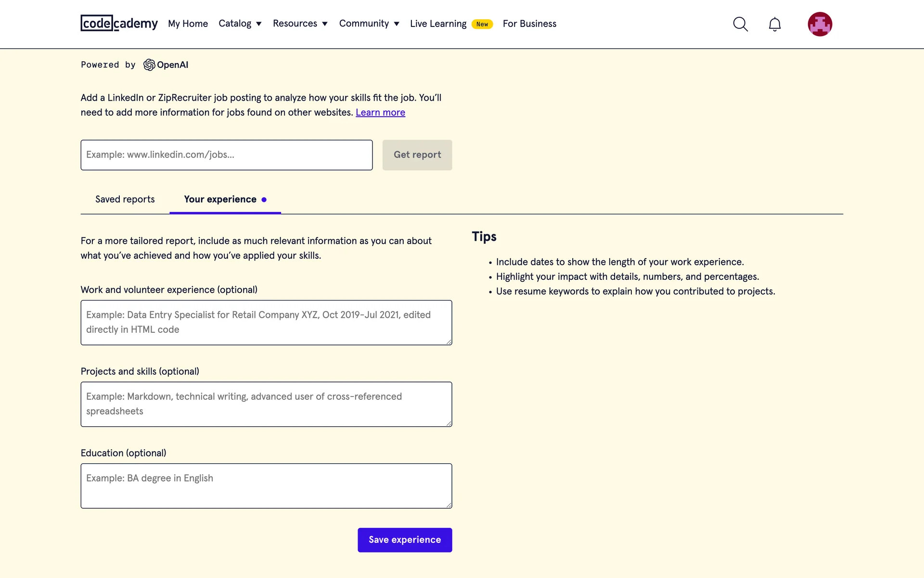Expand the Resources dropdown
The width and height of the screenshot is (924, 578).
300,24
